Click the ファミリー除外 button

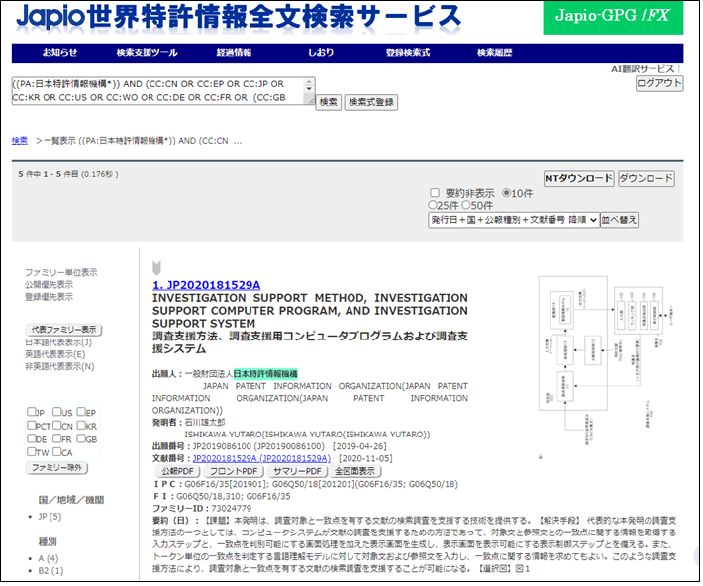point(57,469)
